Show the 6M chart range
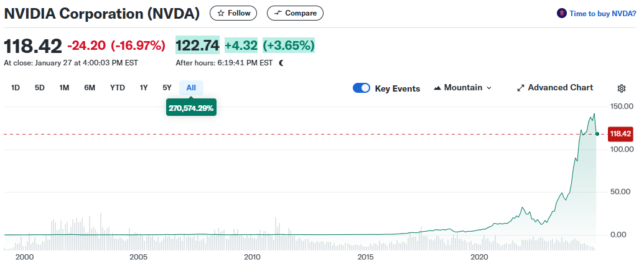Screen dimensions: 644x271 (x=90, y=88)
